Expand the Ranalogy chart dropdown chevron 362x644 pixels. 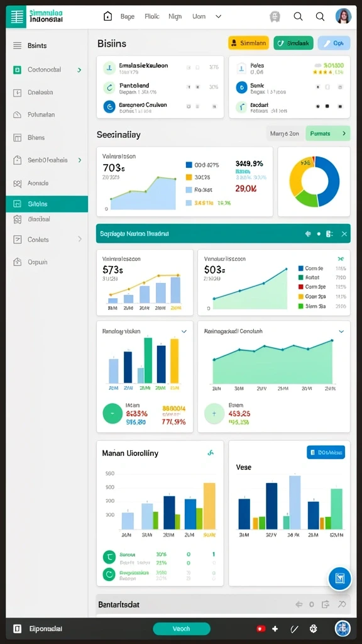pyautogui.click(x=184, y=331)
